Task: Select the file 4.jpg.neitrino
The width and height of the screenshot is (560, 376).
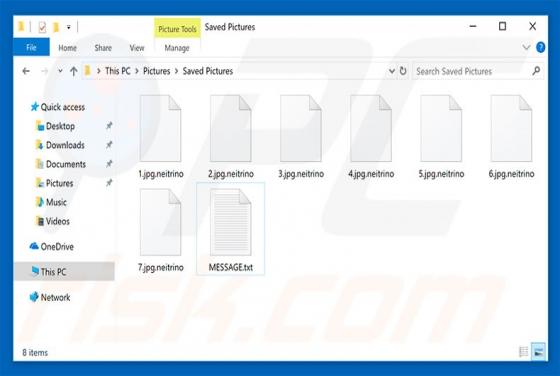Action: coord(371,137)
